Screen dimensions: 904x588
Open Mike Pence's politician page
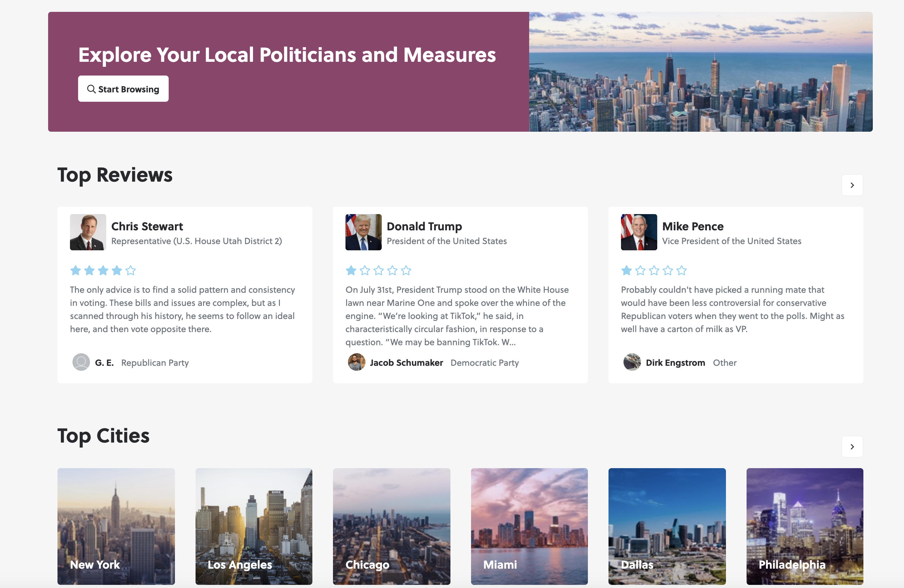pyautogui.click(x=693, y=226)
